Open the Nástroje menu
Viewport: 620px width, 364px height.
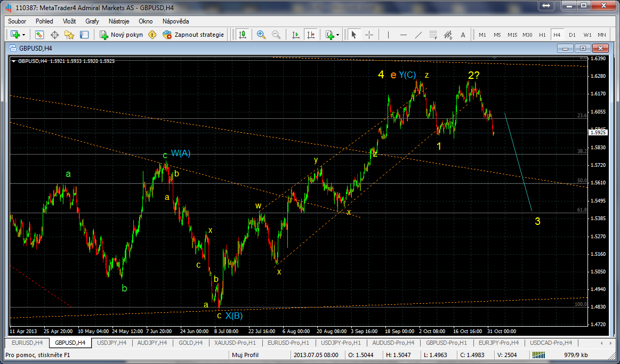click(120, 21)
